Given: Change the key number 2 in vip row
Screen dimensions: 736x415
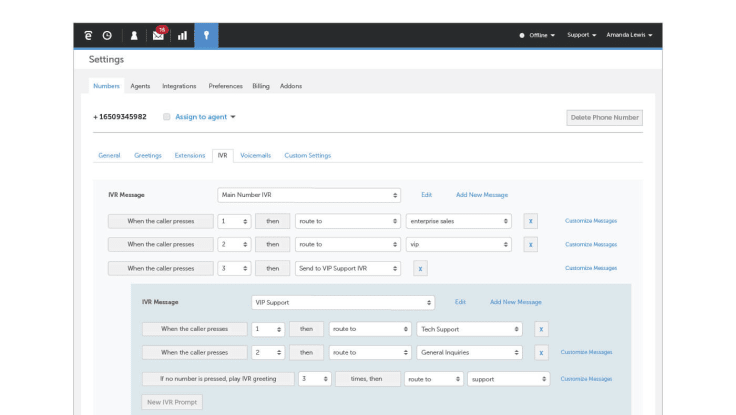Looking at the screenshot, I should [234, 245].
